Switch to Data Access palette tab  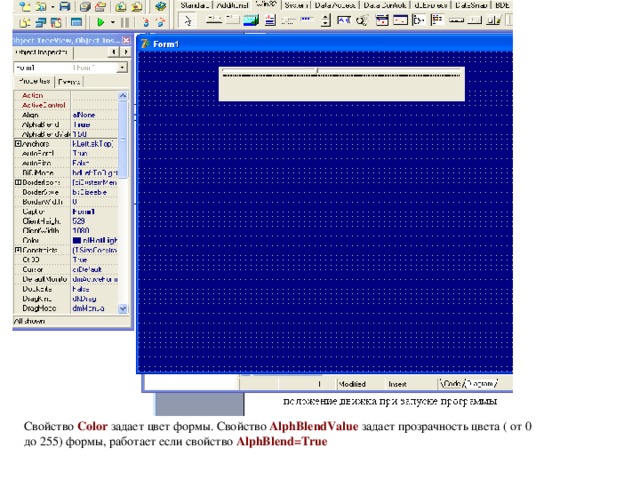[x=335, y=5]
